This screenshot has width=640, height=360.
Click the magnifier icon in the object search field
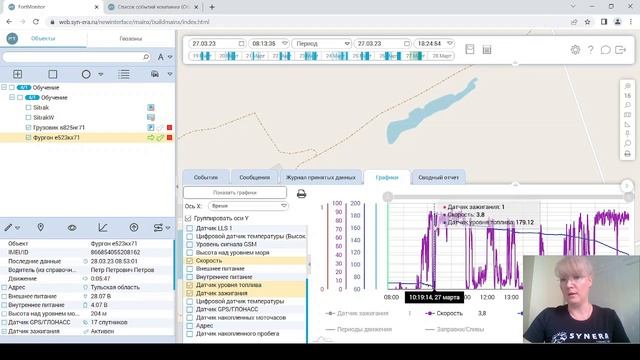click(x=146, y=57)
